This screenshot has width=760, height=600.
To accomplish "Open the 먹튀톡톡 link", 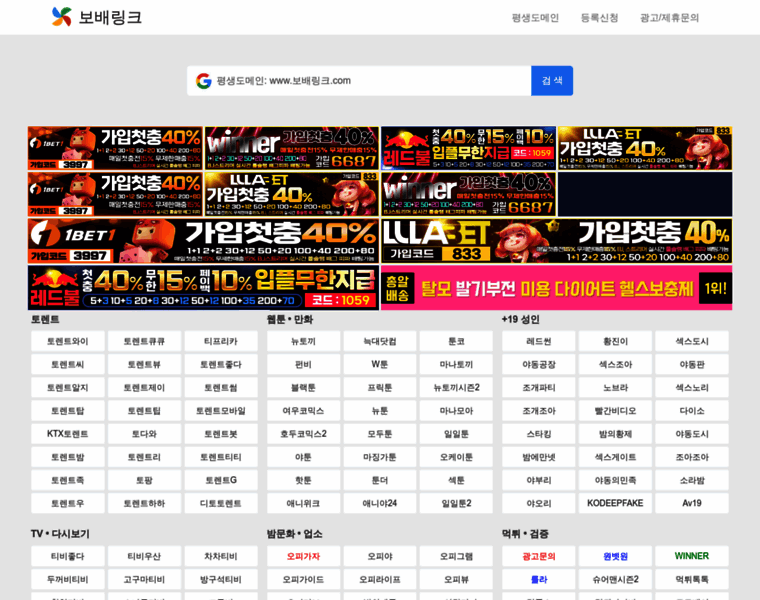I will click(692, 580).
